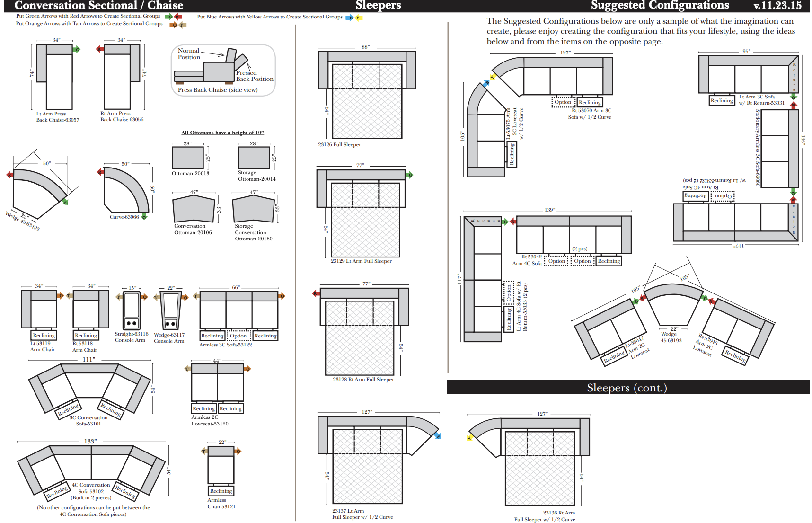Select the yellow arrow icon in the Sleepers legend
The height and width of the screenshot is (523, 812).
358,18
